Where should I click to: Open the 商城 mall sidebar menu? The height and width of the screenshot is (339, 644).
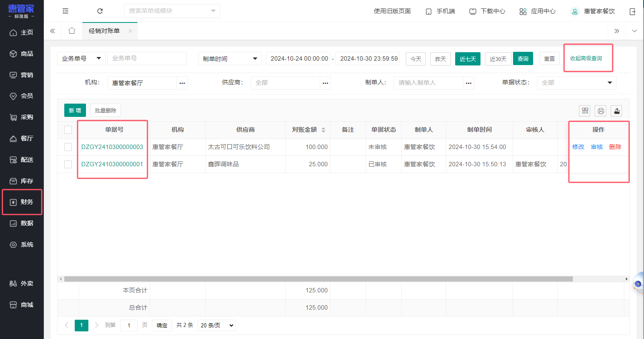[x=22, y=305]
